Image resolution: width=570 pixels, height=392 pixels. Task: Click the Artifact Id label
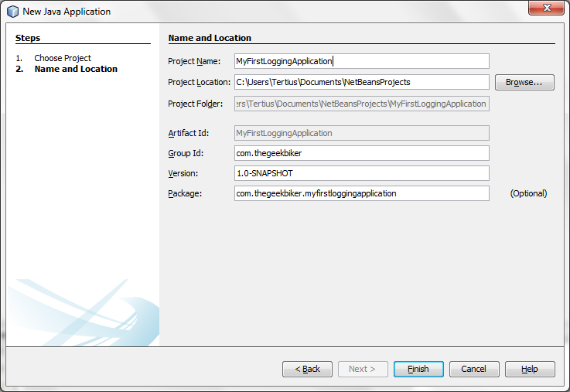(x=188, y=133)
